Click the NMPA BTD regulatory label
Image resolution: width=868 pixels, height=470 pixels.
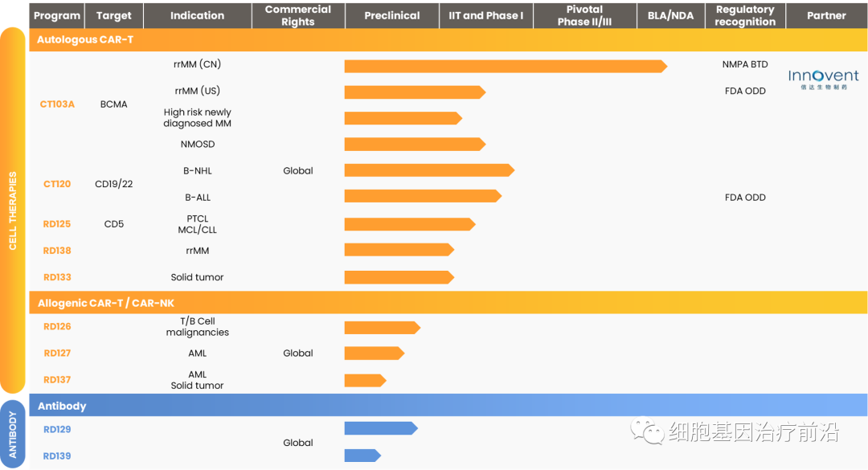pyautogui.click(x=745, y=64)
